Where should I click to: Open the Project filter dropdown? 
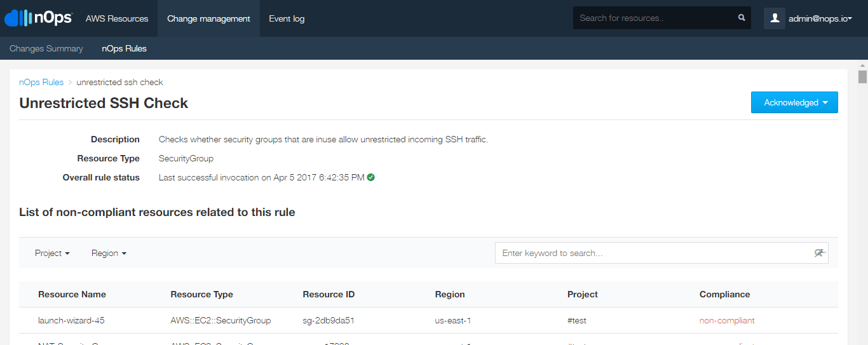click(x=52, y=253)
